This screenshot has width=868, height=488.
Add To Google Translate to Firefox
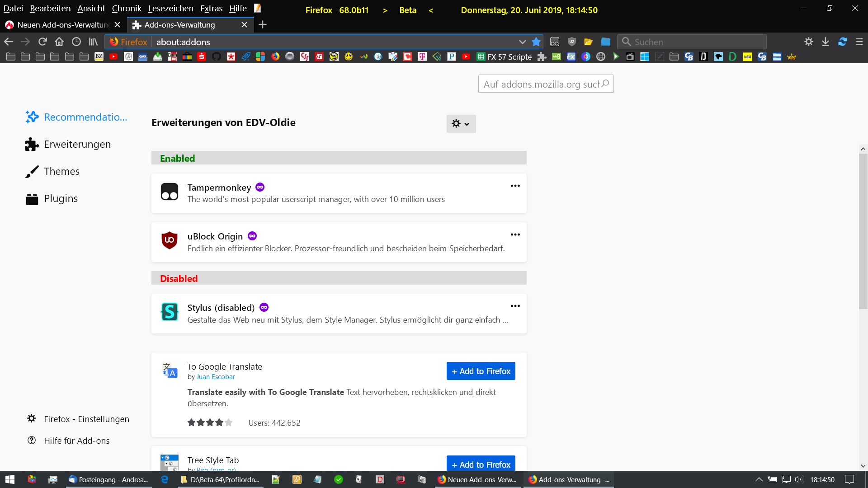[x=481, y=371]
